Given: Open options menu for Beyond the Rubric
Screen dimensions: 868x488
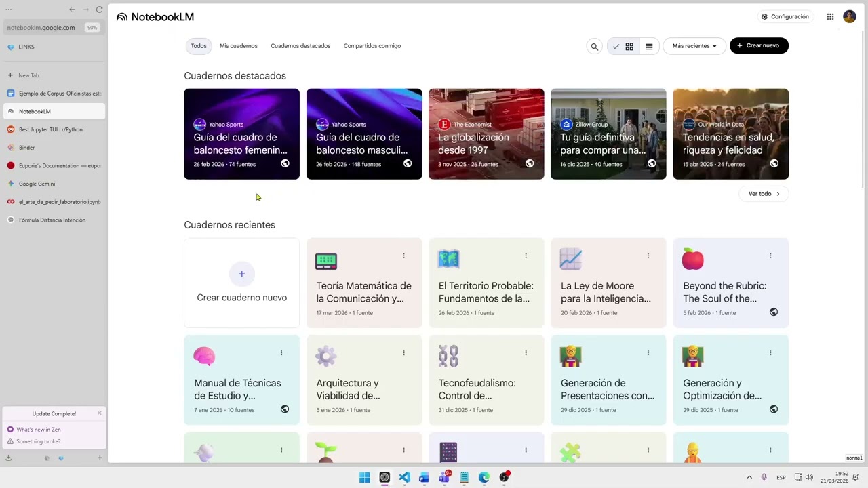Looking at the screenshot, I should (770, 256).
